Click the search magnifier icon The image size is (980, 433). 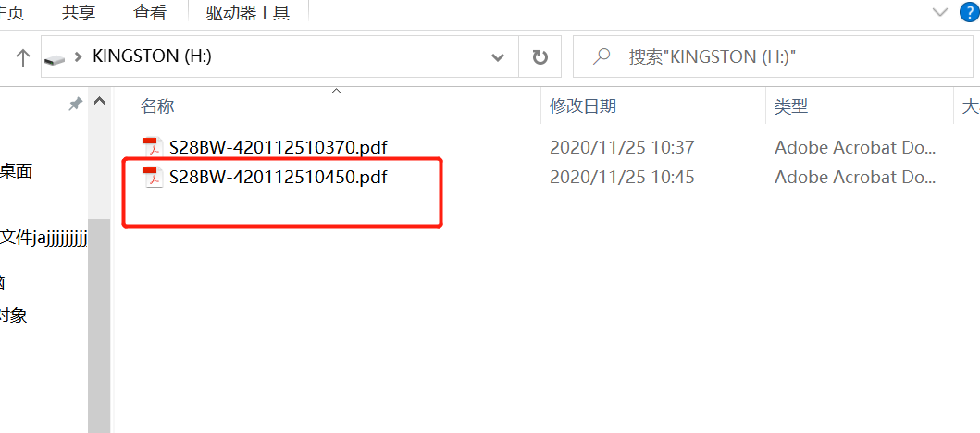coord(602,56)
